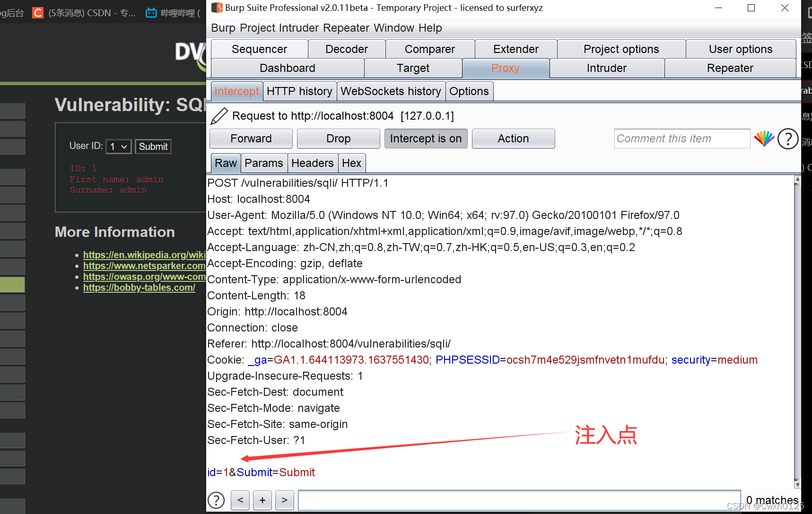Switch to the Repeater tool tab

click(730, 68)
